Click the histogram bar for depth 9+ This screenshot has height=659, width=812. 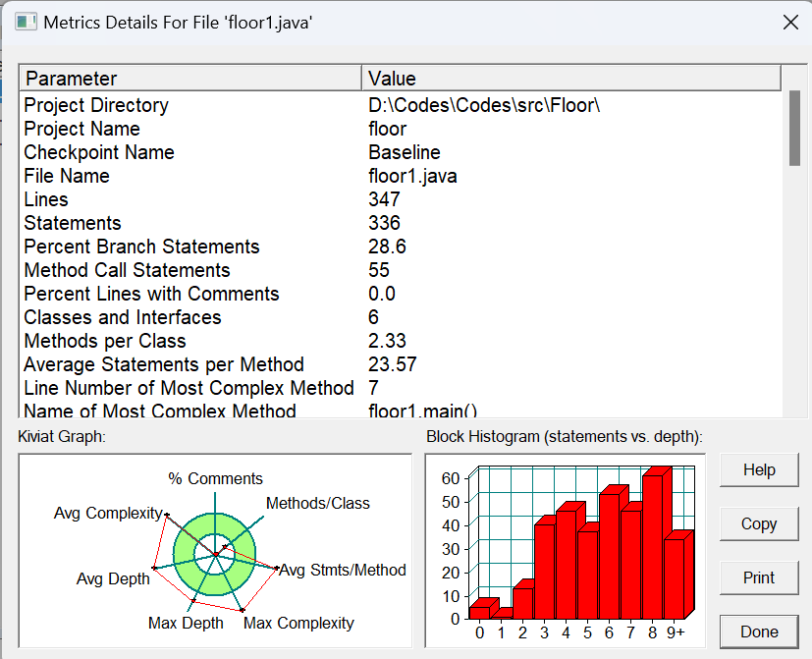click(675, 578)
